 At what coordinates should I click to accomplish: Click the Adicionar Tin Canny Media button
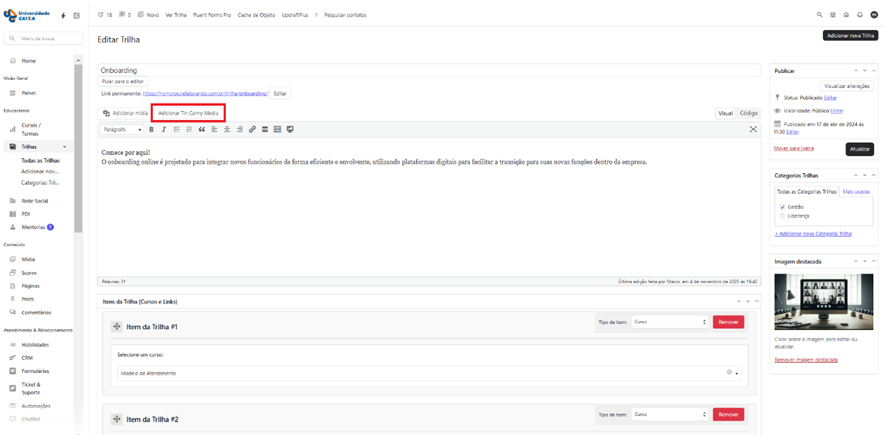[188, 113]
